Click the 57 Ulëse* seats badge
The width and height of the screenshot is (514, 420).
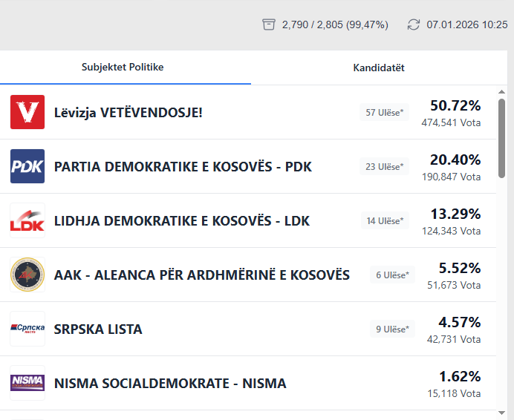pos(384,113)
